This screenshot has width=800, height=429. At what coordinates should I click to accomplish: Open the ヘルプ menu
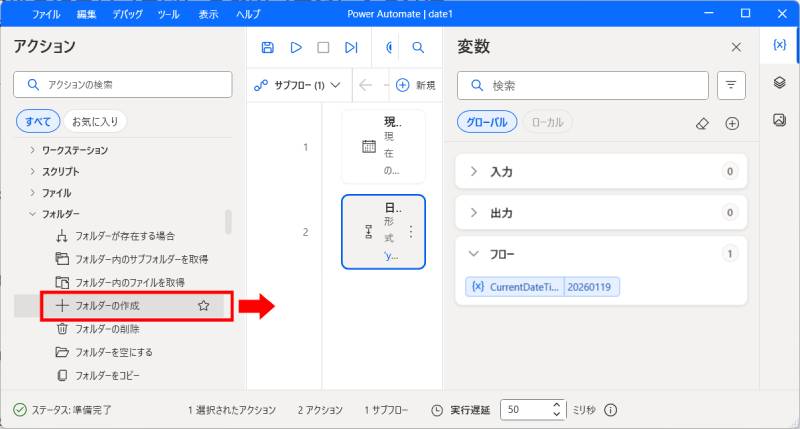pos(248,14)
